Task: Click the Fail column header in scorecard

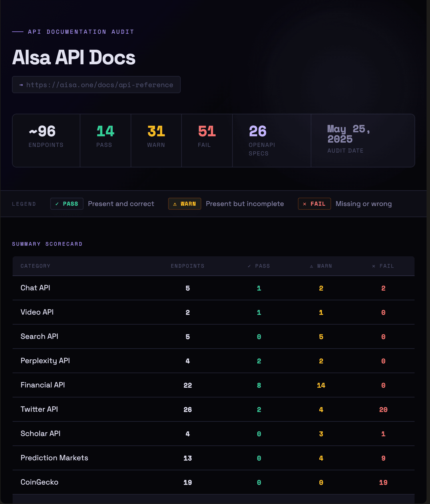Action: pos(383,266)
